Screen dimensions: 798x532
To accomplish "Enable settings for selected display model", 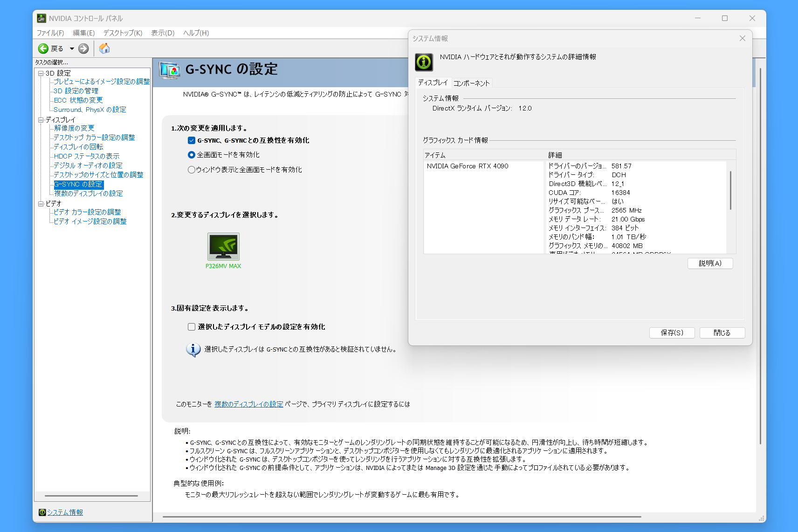I will (x=192, y=327).
